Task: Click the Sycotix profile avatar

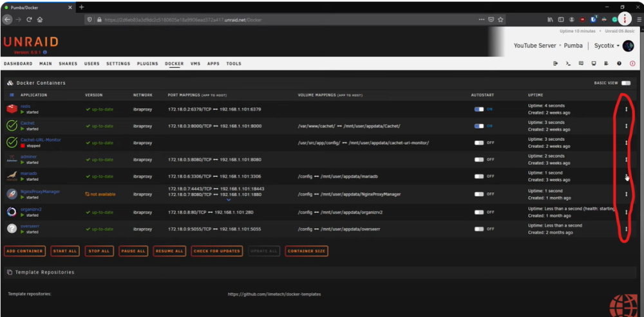Action: point(628,46)
